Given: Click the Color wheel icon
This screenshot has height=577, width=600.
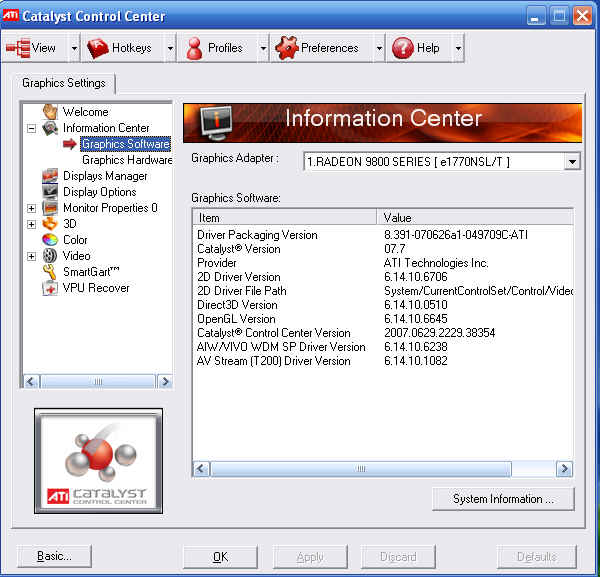Looking at the screenshot, I should point(50,240).
